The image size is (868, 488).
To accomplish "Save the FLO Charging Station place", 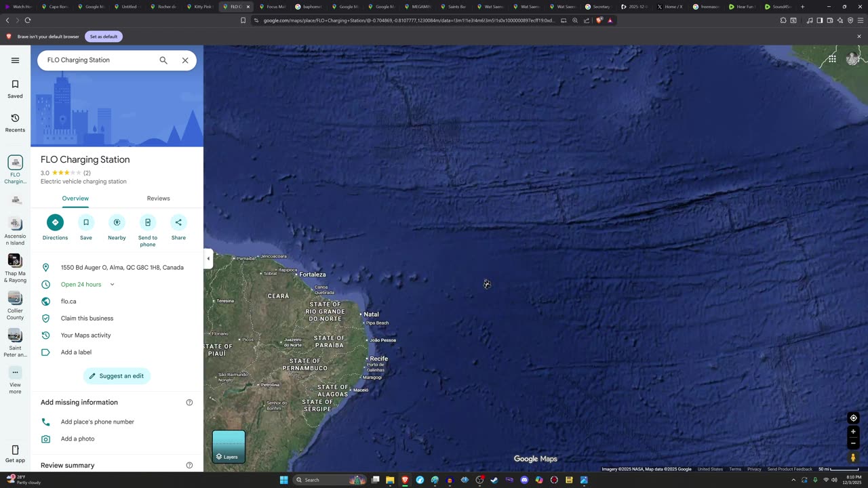I will pyautogui.click(x=86, y=228).
